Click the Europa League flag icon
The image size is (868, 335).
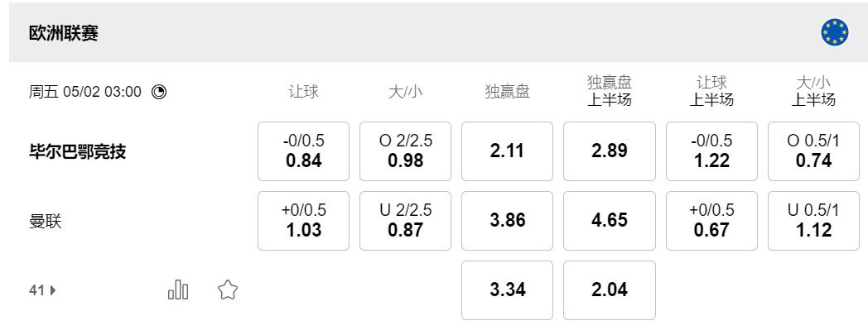834,33
